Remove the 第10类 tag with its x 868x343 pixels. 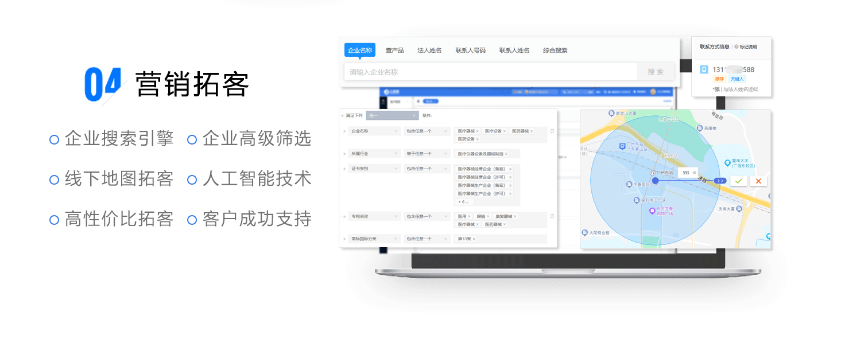474,239
